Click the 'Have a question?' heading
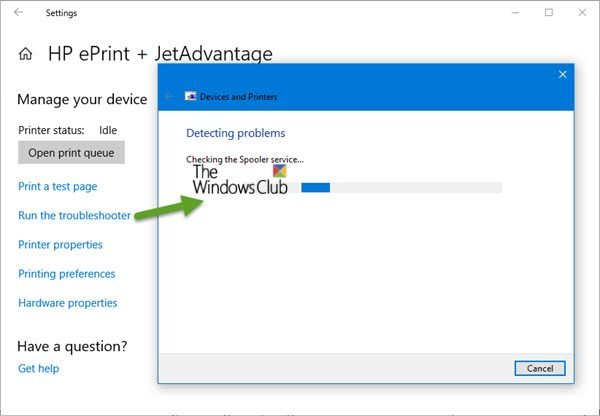The image size is (600, 416). 72,346
